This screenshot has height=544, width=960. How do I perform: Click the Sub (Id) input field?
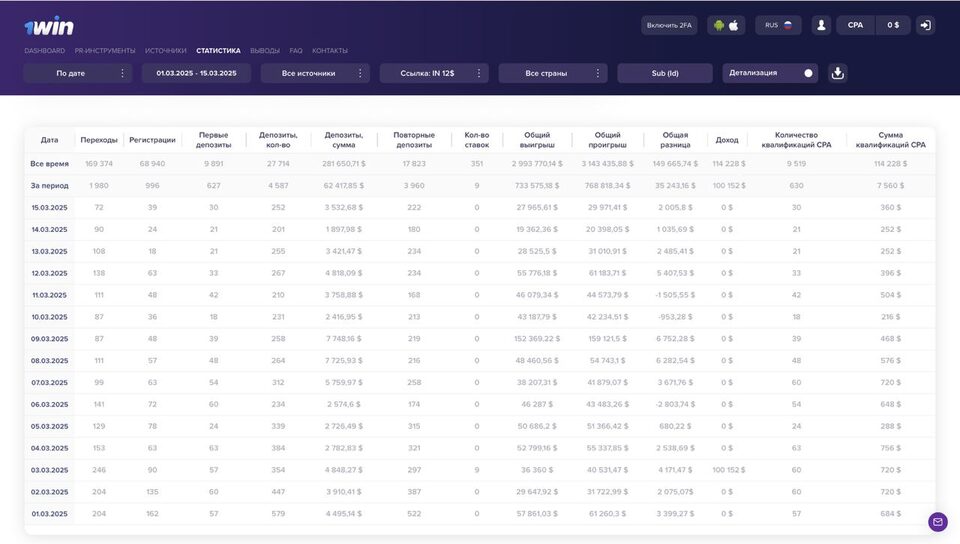tap(665, 73)
